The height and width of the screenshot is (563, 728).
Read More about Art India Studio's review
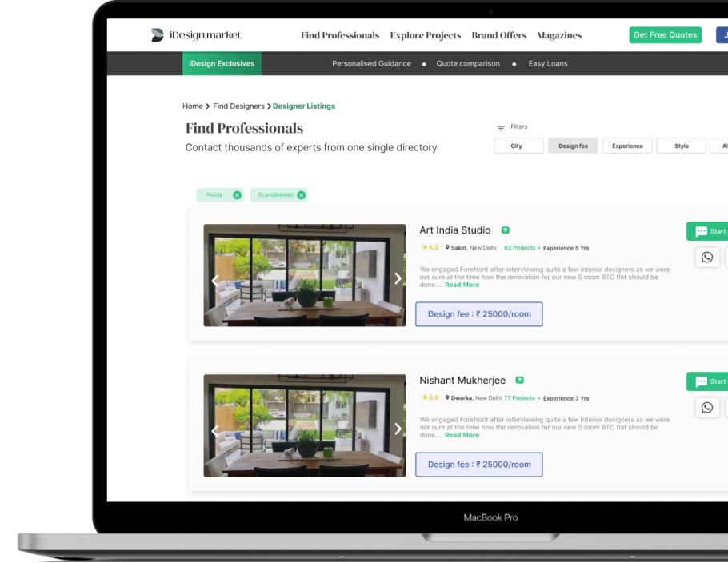pyautogui.click(x=462, y=285)
